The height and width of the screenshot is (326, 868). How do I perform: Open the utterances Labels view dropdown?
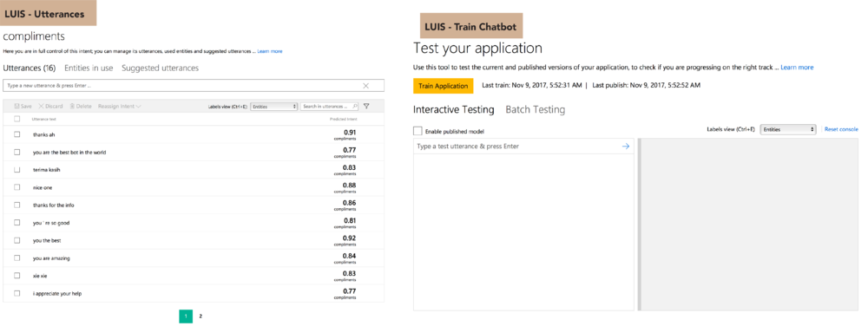[274, 106]
